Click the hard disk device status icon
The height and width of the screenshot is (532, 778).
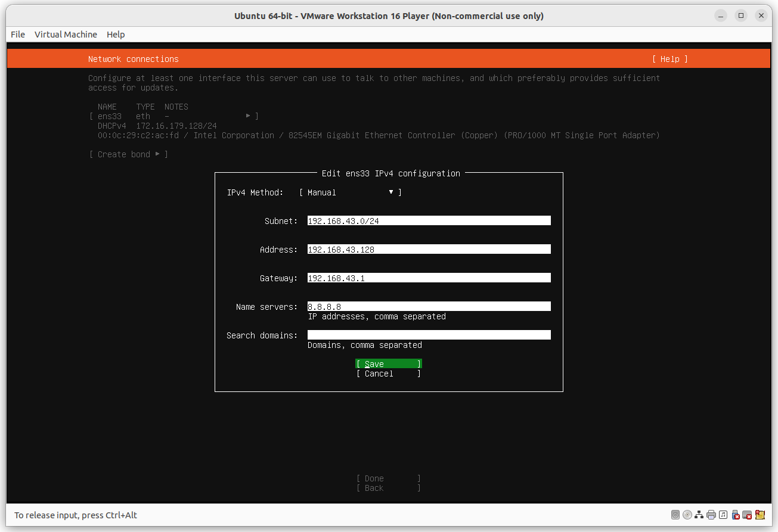click(675, 515)
